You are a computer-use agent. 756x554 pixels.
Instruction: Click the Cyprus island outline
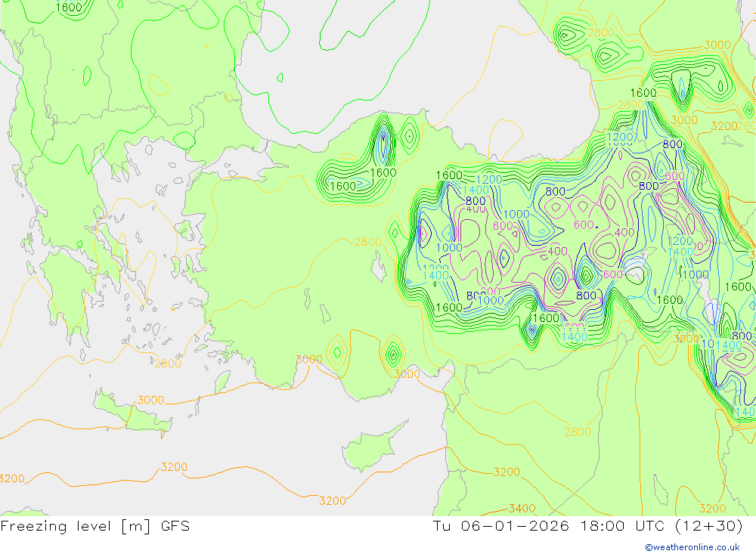pos(374,446)
